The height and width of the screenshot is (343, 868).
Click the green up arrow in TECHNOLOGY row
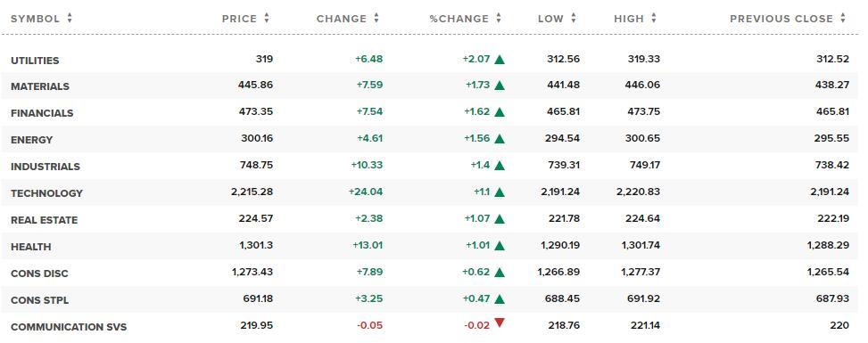[x=500, y=192]
